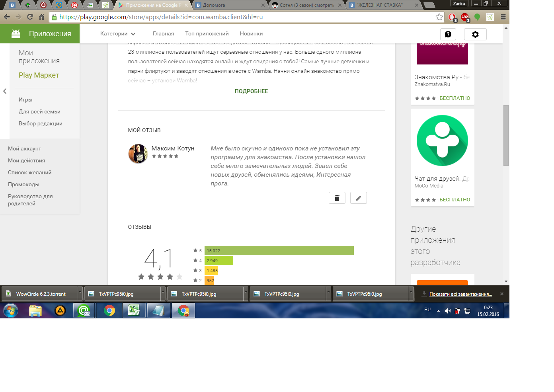Open WowCircle 6.2.3.torrent download item
The image size is (554, 392).
[40, 294]
